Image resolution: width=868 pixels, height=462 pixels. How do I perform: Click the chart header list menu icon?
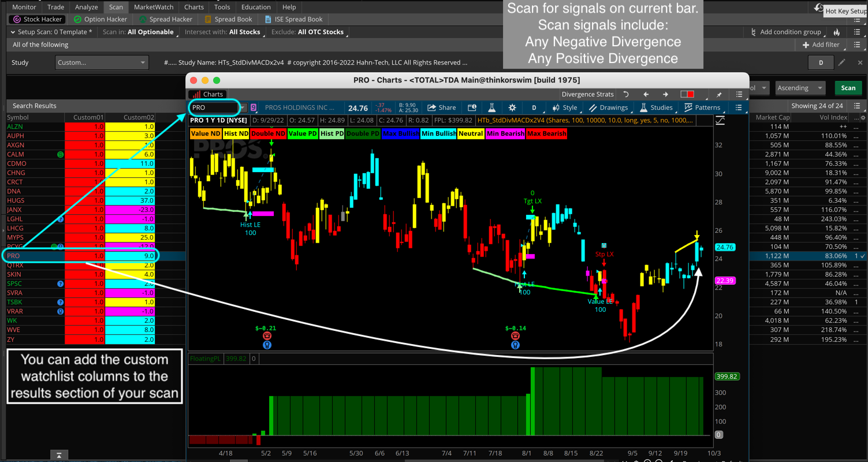[x=739, y=94]
